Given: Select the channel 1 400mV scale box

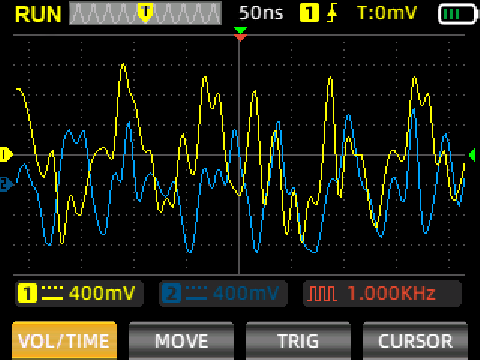Looking at the screenshot, I should point(79,293).
